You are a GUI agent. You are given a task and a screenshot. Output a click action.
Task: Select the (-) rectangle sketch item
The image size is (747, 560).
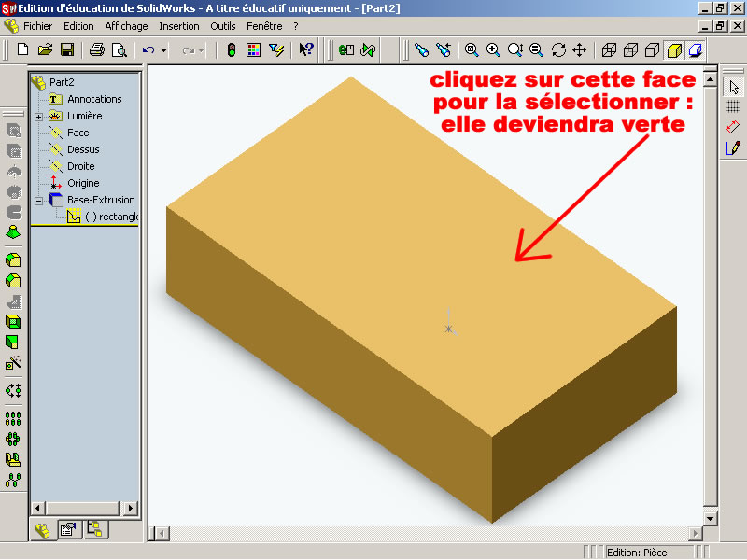pos(111,217)
